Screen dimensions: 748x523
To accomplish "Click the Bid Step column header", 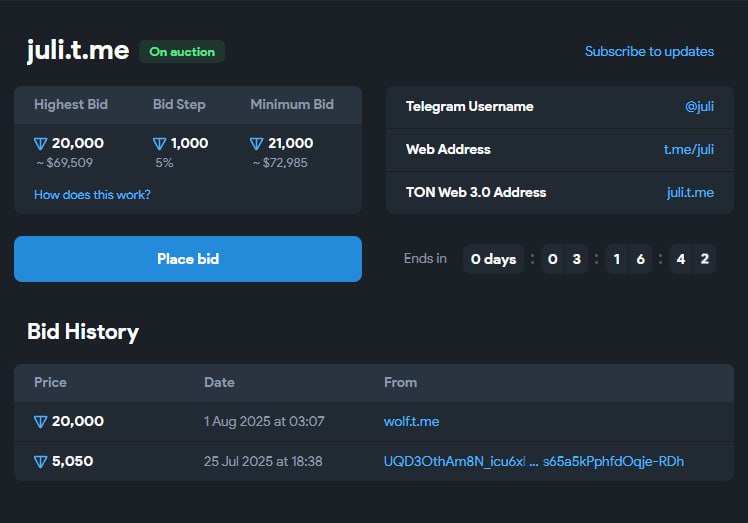I will click(x=179, y=105).
